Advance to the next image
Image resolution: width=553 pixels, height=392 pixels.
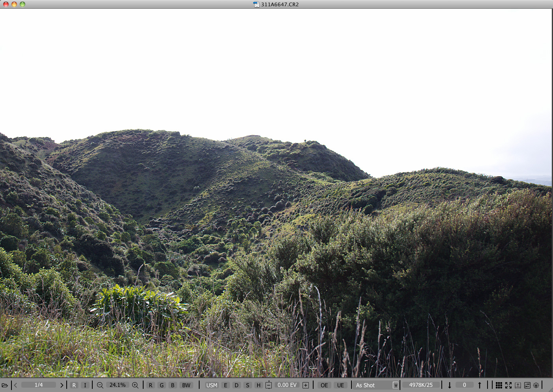click(62, 385)
